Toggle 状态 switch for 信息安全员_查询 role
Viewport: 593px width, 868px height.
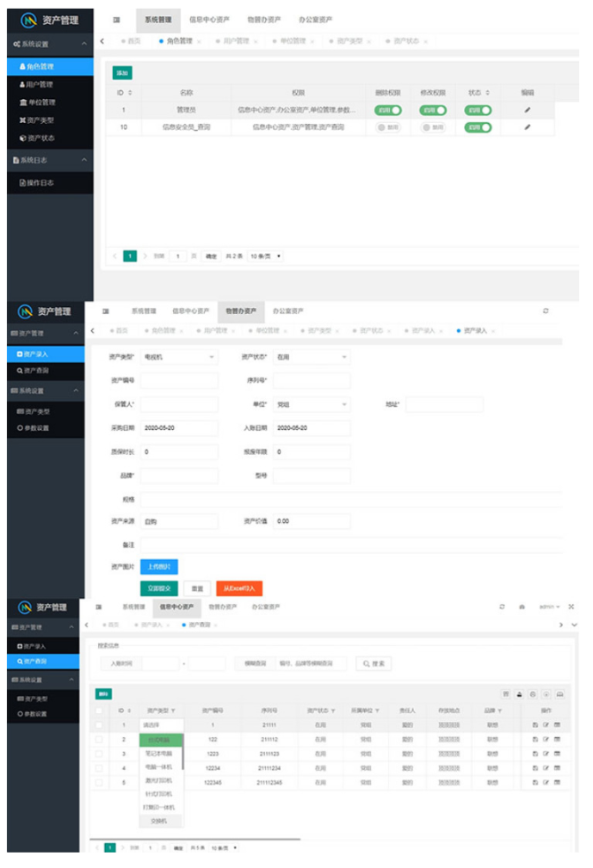click(x=478, y=127)
